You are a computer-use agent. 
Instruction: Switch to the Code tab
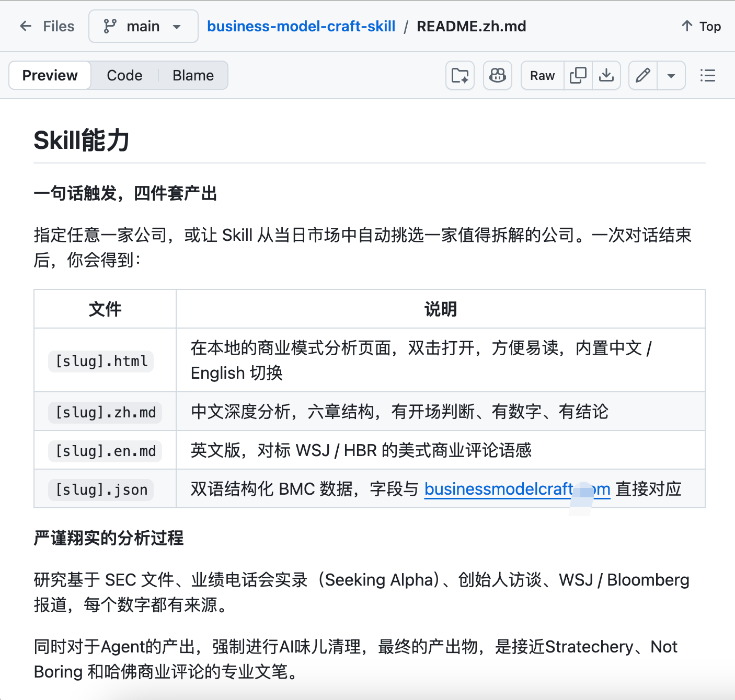point(124,75)
